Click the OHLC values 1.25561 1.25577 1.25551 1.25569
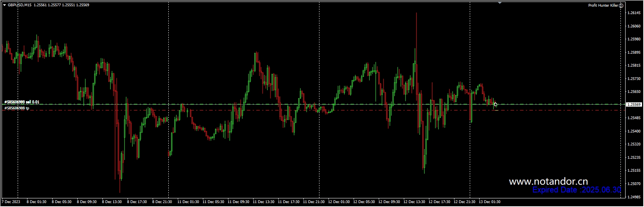This screenshot has width=644, height=207. point(61,5)
